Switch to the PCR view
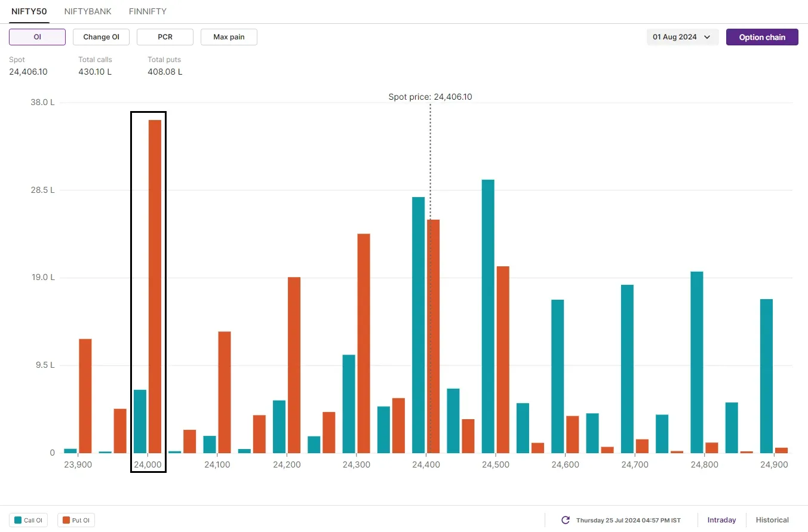808x532 pixels. pos(165,37)
